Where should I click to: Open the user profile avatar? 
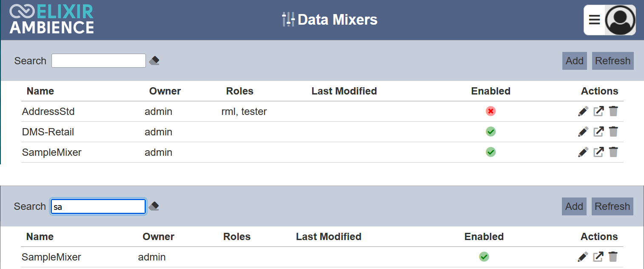tap(620, 20)
